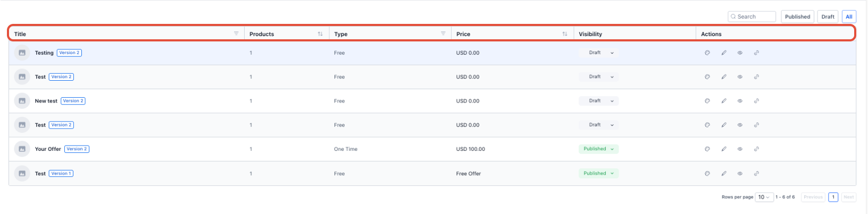Click the pencil icon in the Free Offer row
Image resolution: width=868 pixels, height=214 pixels.
point(724,174)
